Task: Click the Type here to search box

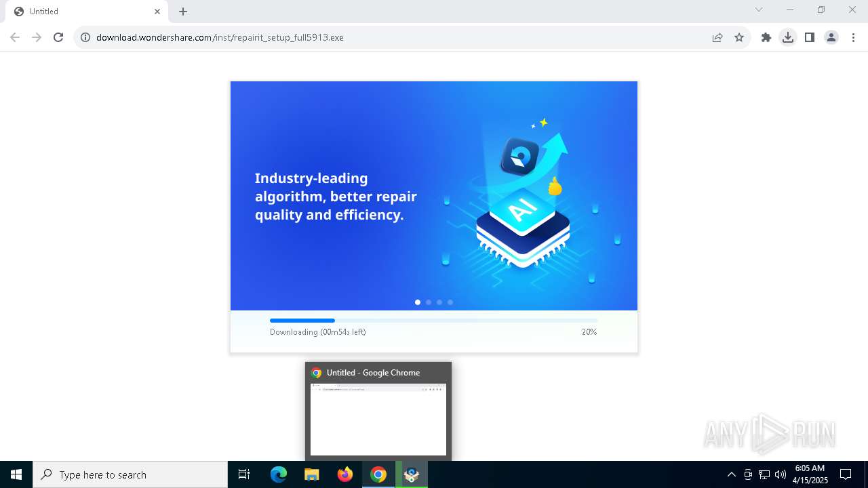Action: point(130,474)
